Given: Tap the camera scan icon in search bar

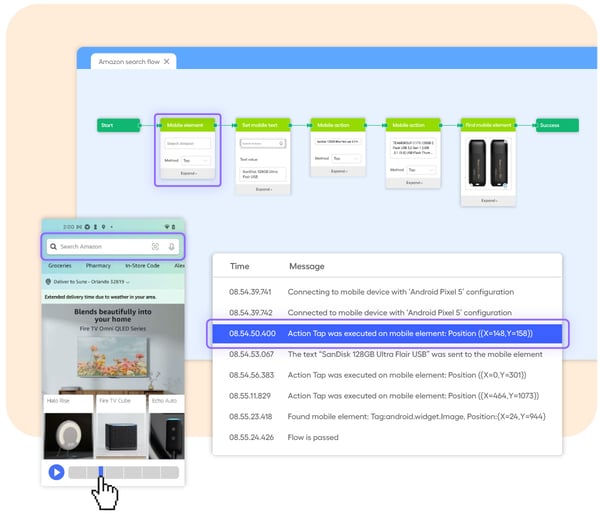Looking at the screenshot, I should coord(155,246).
